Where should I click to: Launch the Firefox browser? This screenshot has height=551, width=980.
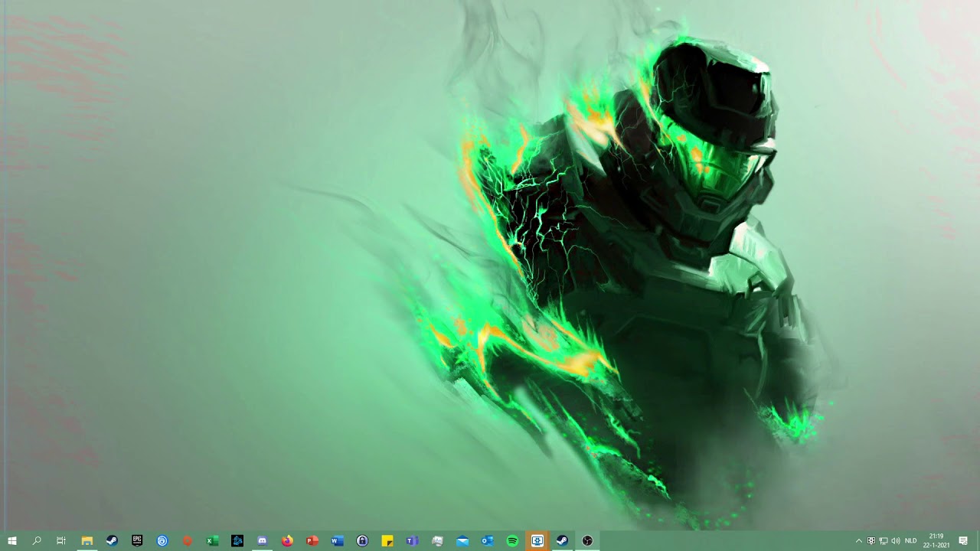click(287, 541)
